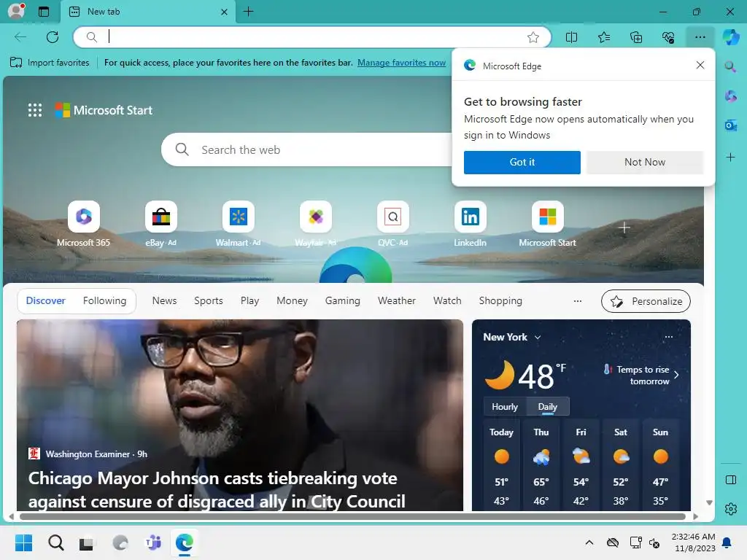Focus the Search the web box
Screen dimensions: 747x560
307,149
